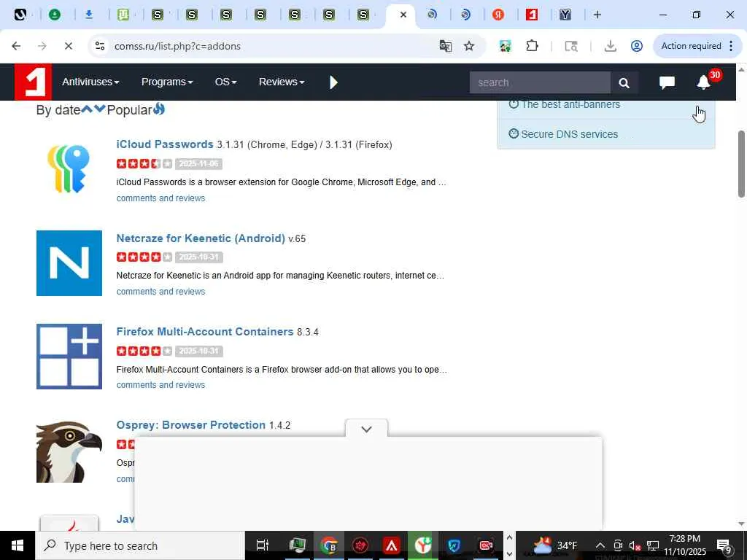Open the action center notifications icon
The width and height of the screenshot is (747, 560).
point(724,545)
